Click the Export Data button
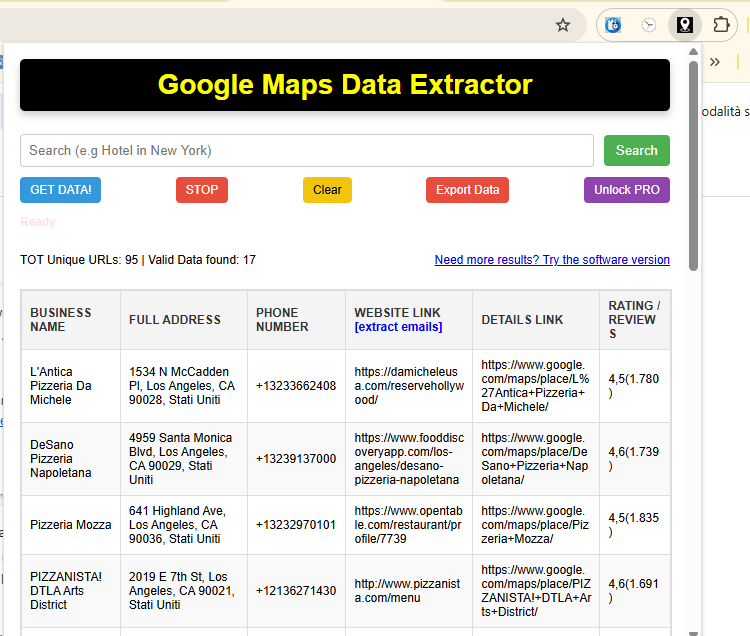The image size is (750, 636). [x=467, y=190]
